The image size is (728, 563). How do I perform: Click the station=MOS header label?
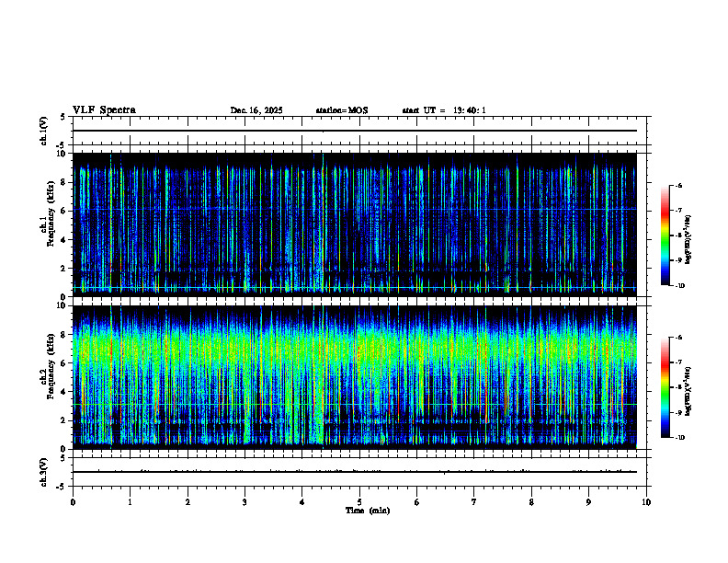[342, 110]
